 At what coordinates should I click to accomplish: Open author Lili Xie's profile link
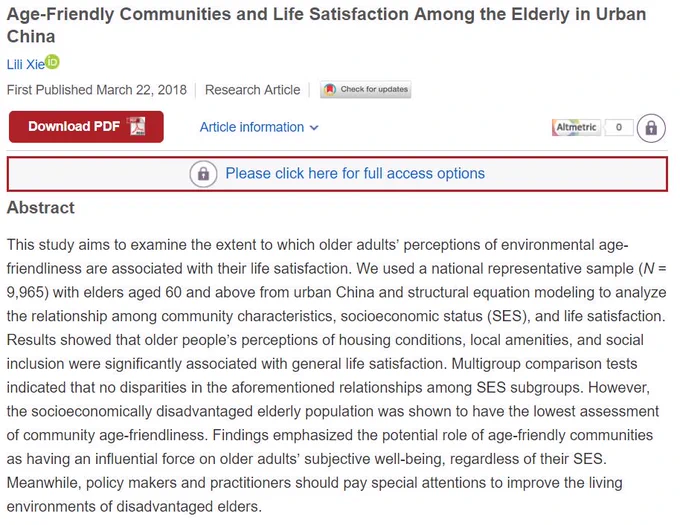(x=26, y=65)
